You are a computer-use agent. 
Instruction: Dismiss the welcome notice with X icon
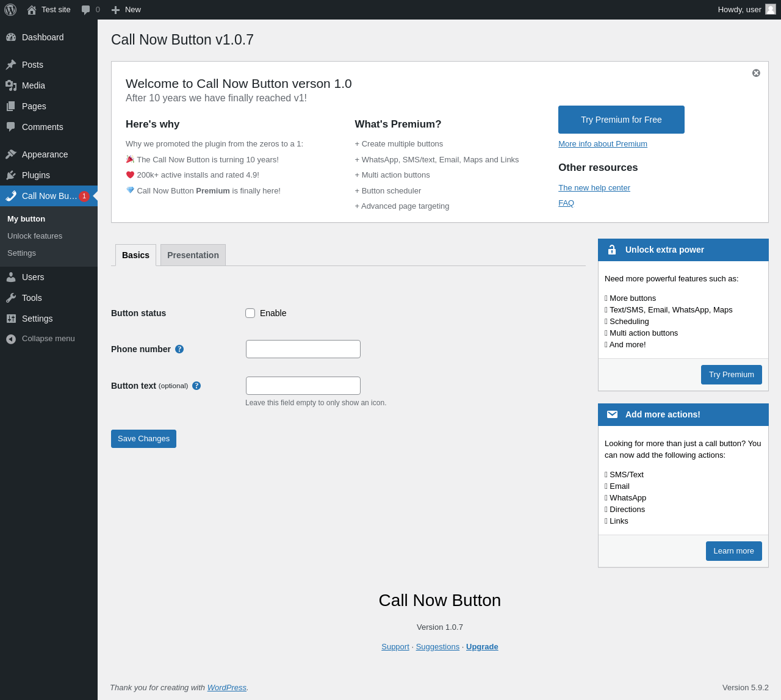pos(756,73)
